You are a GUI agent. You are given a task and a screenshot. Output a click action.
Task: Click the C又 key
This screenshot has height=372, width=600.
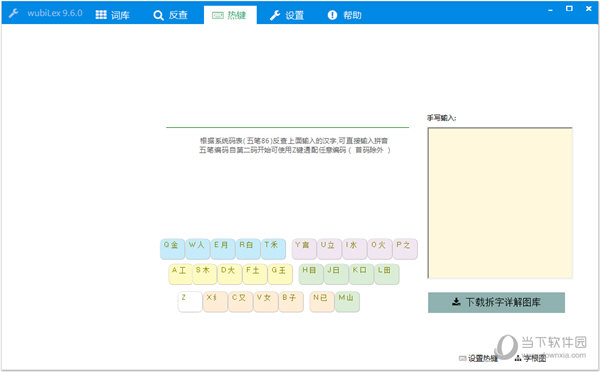click(x=240, y=302)
